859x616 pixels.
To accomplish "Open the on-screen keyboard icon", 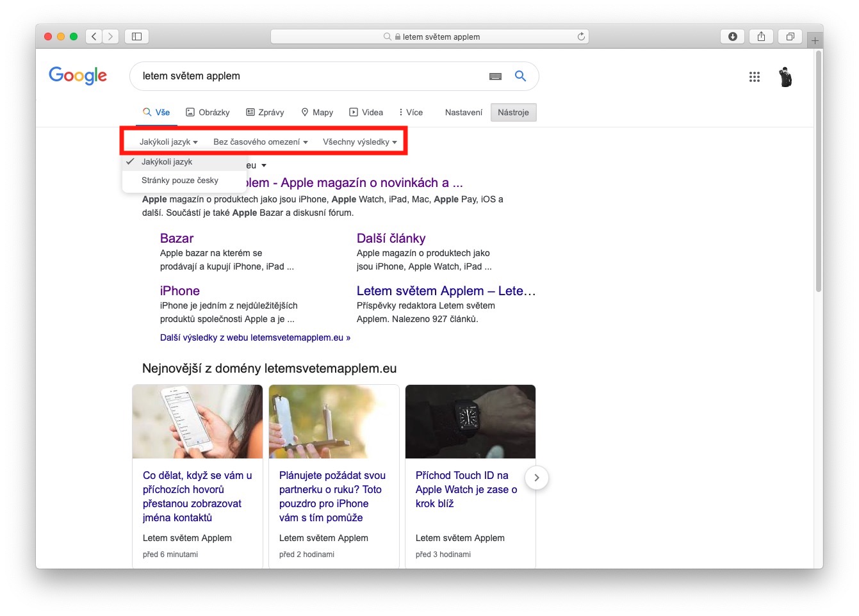I will click(495, 76).
